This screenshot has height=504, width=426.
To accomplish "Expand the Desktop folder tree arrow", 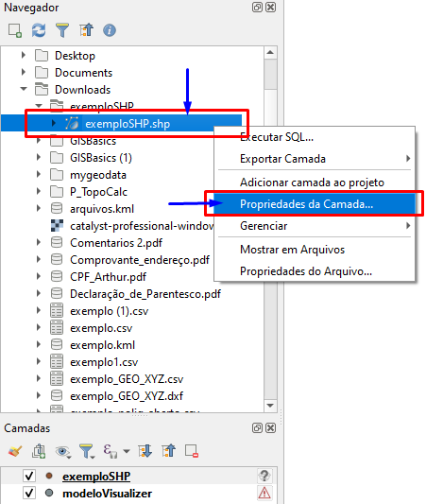I will point(23,55).
